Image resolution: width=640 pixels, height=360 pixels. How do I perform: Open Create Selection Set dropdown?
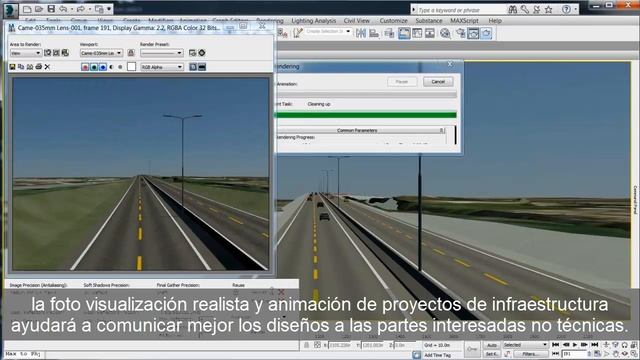point(328,31)
